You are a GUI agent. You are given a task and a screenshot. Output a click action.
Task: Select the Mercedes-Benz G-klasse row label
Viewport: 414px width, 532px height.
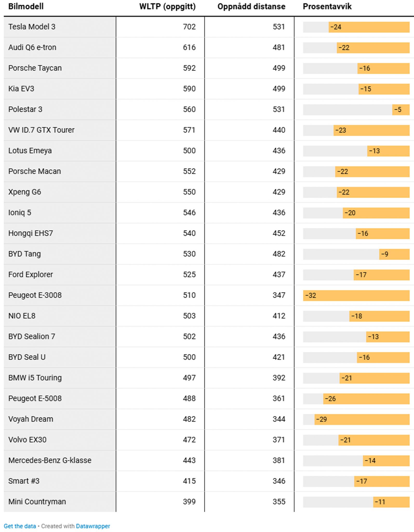[50, 460]
